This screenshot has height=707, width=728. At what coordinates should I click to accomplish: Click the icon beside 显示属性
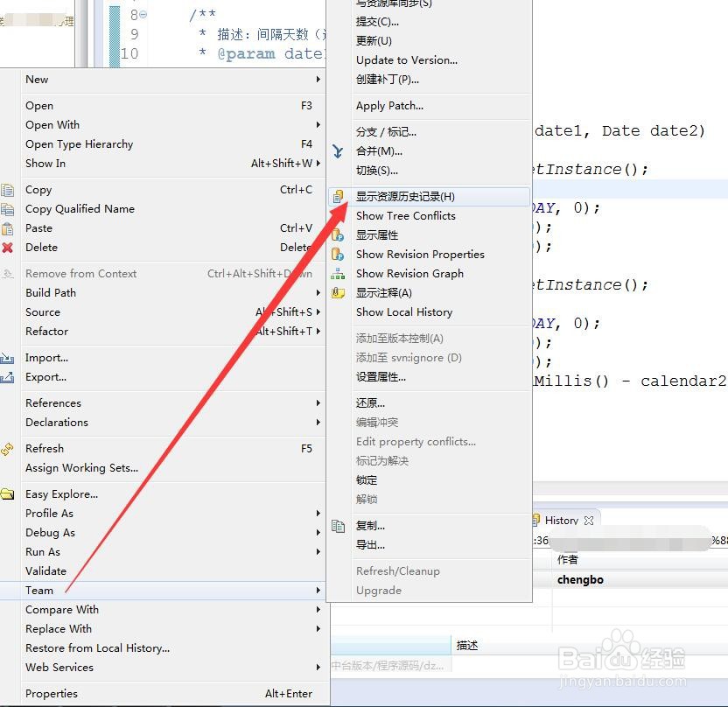338,235
